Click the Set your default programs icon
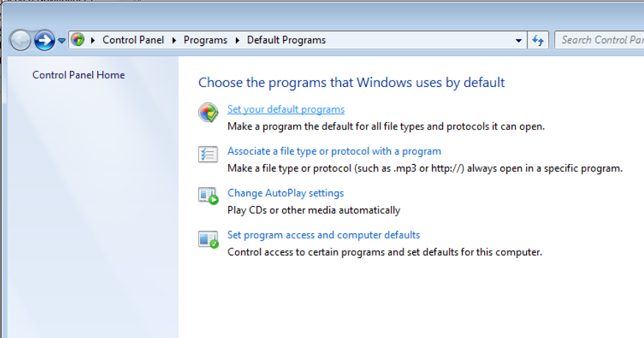This screenshot has height=338, width=644. pos(208,113)
